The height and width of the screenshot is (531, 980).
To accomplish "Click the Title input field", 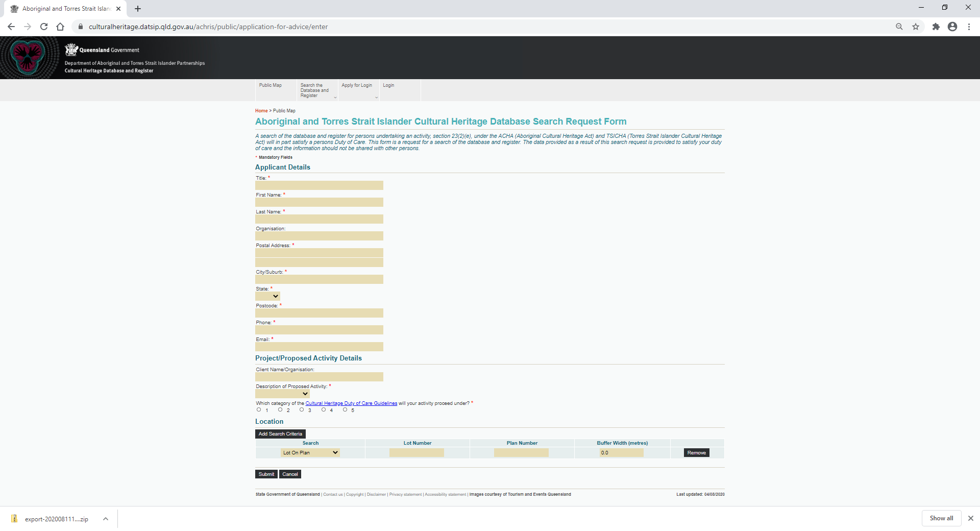I will [x=319, y=185].
